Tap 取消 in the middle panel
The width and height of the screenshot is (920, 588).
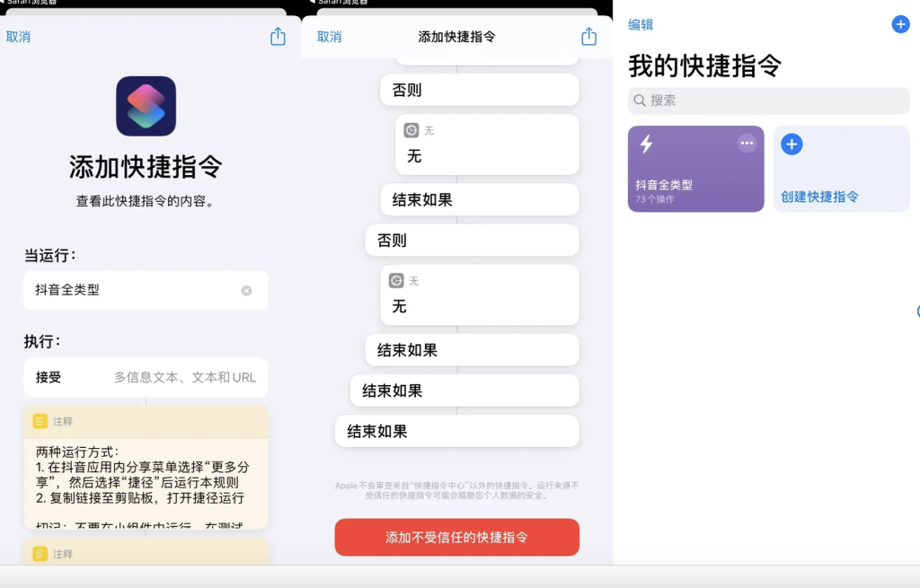329,37
